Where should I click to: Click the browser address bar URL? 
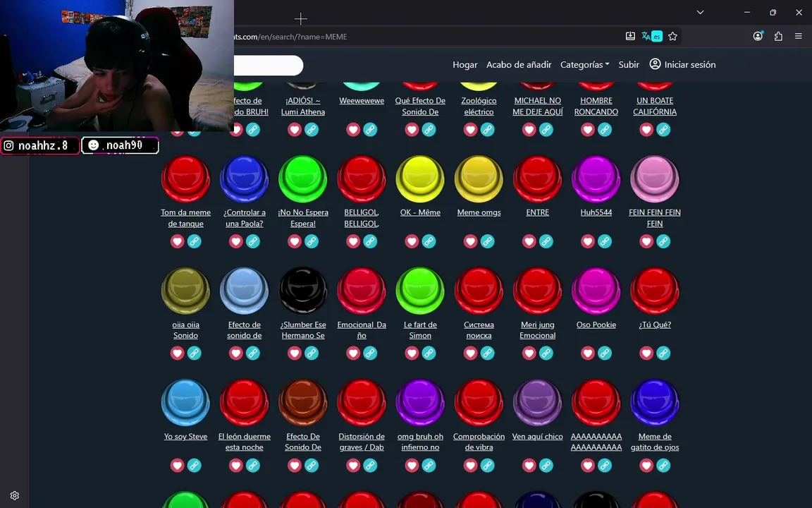[290, 37]
